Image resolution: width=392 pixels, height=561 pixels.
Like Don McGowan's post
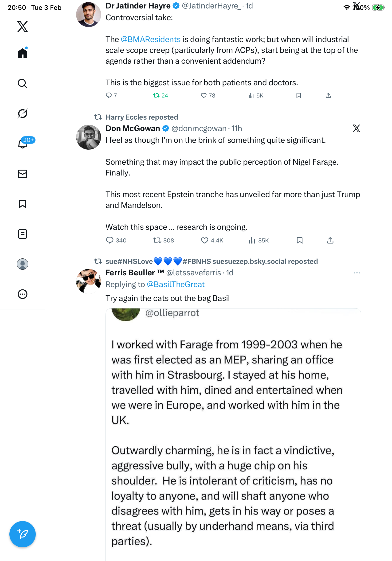point(204,240)
